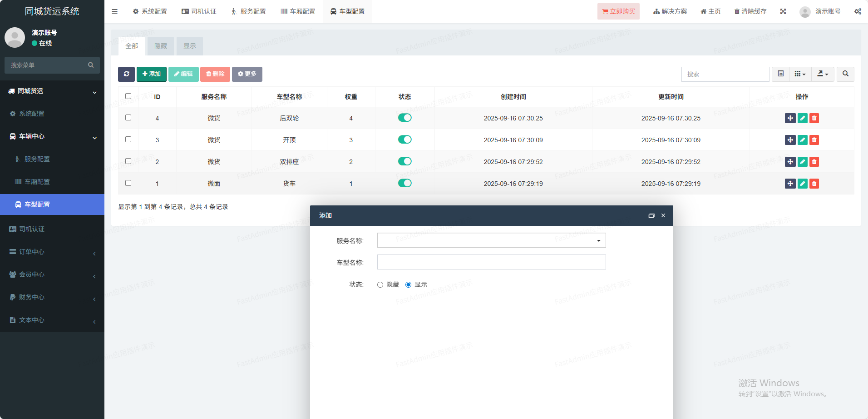Tick the checkbox for row ID 1

coord(128,183)
